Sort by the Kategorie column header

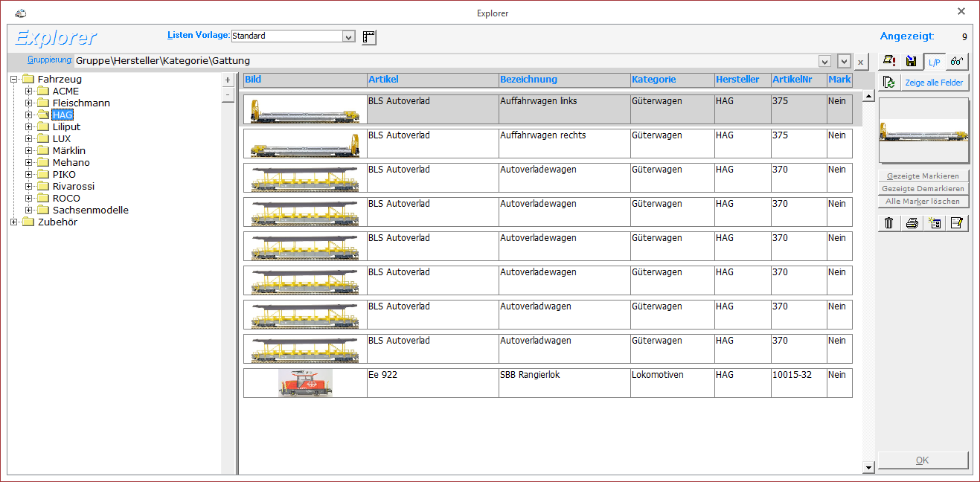tap(672, 80)
